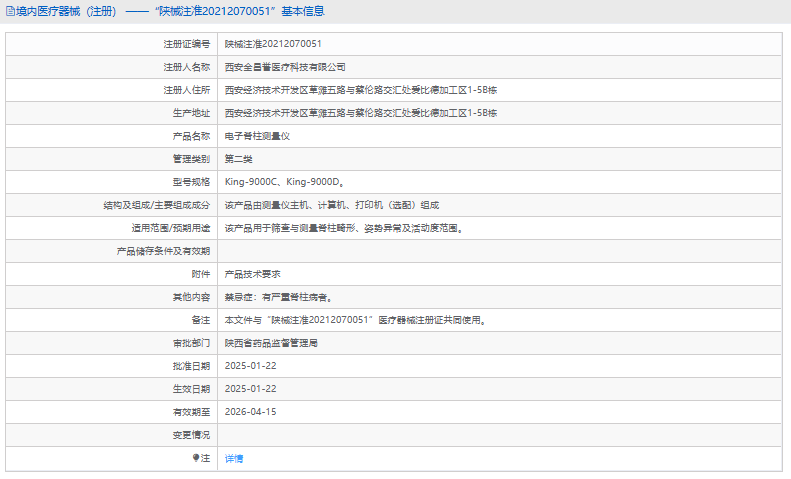Screen dimensions: 791x479
Task: Click the document icon before the page title
Action: click(11, 11)
